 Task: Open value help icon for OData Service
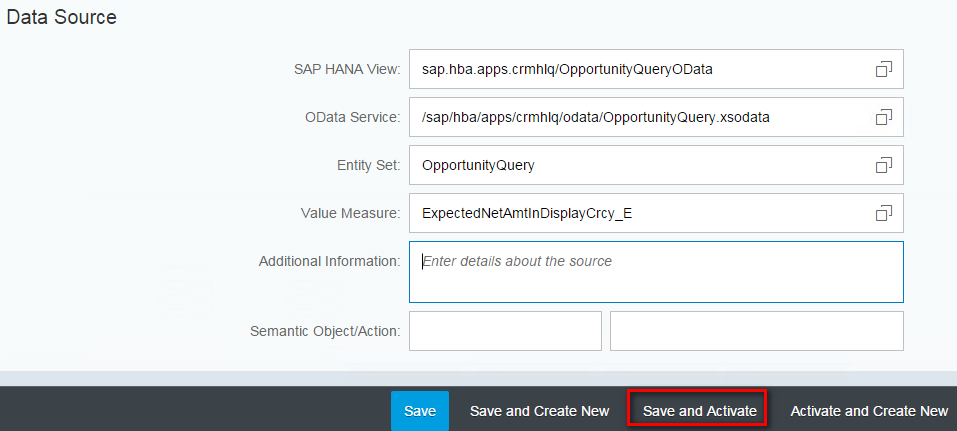click(884, 117)
